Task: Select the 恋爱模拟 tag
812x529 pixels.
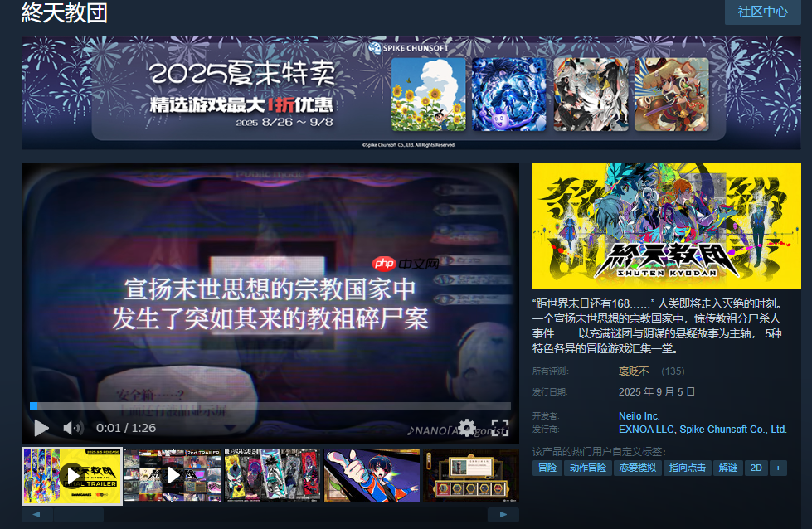Action: pos(637,468)
